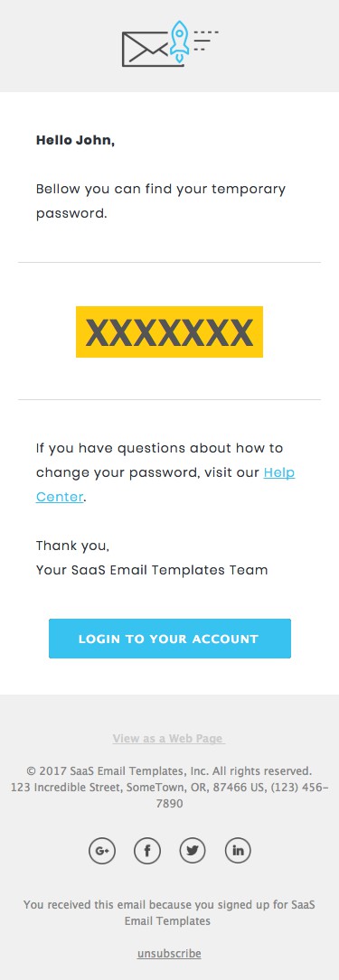The width and height of the screenshot is (339, 980).
Task: Click the envelope logo icon in header
Action: [x=146, y=49]
